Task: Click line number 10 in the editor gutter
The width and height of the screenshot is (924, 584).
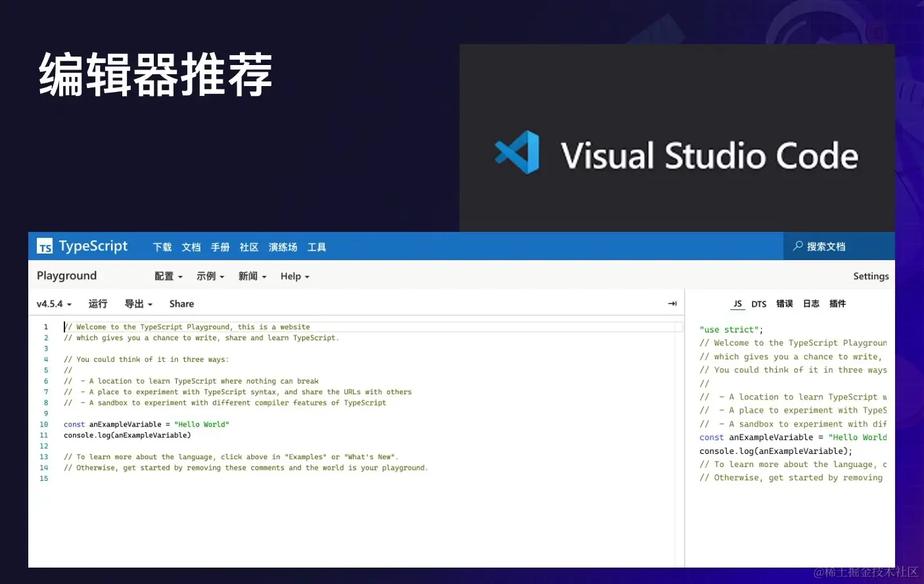Action: (44, 424)
